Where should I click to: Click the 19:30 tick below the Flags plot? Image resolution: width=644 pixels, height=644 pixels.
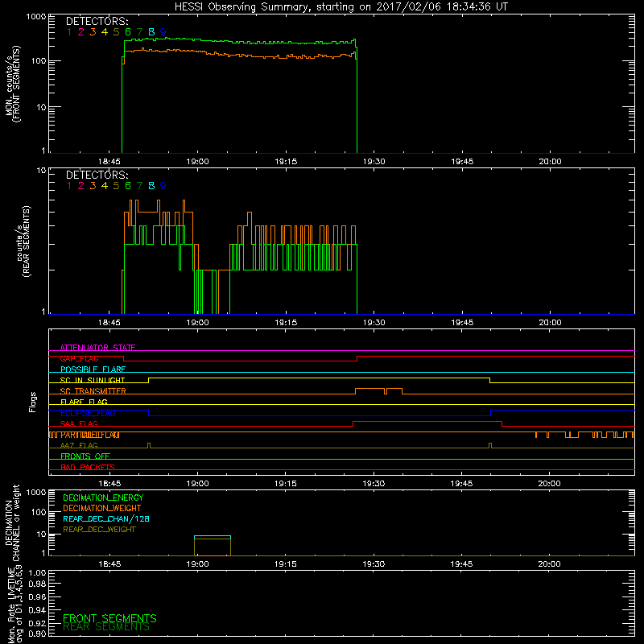[374, 484]
